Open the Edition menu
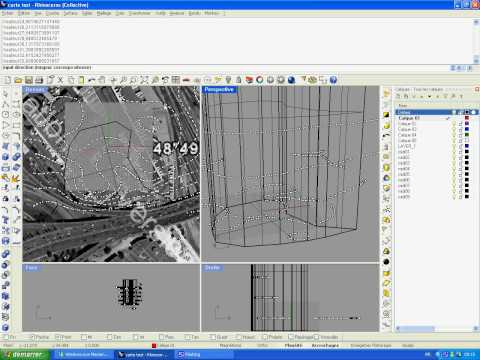This screenshot has width=480, height=360. (24, 13)
